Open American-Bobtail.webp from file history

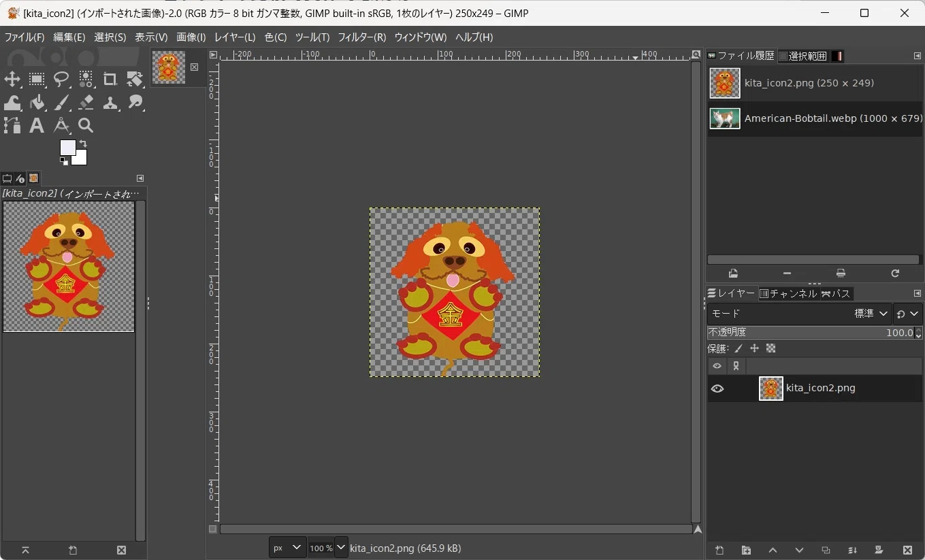coord(815,118)
